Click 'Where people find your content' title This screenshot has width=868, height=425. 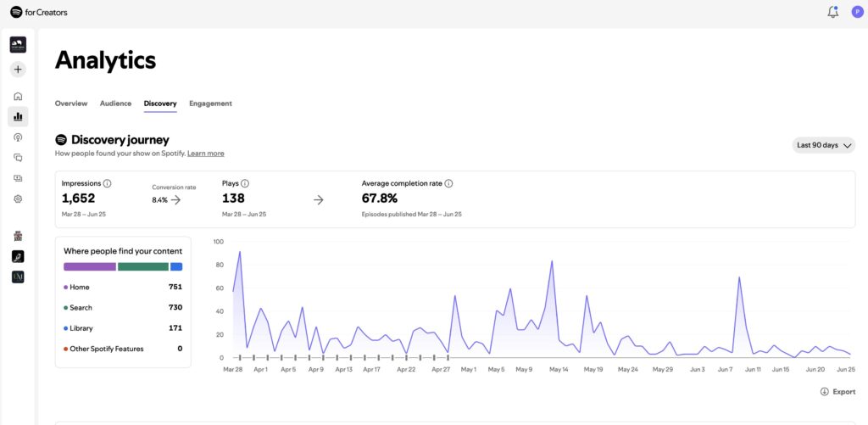123,251
